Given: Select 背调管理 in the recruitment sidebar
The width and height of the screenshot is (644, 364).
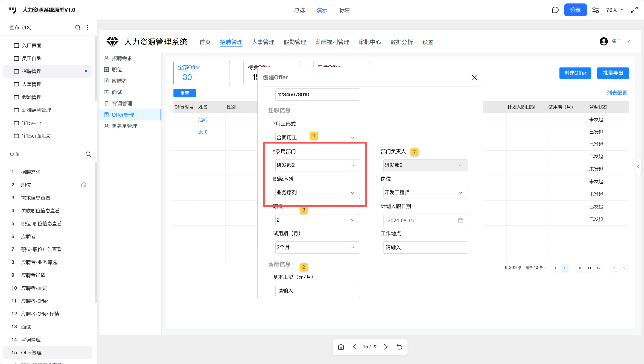Looking at the screenshot, I should tap(122, 104).
